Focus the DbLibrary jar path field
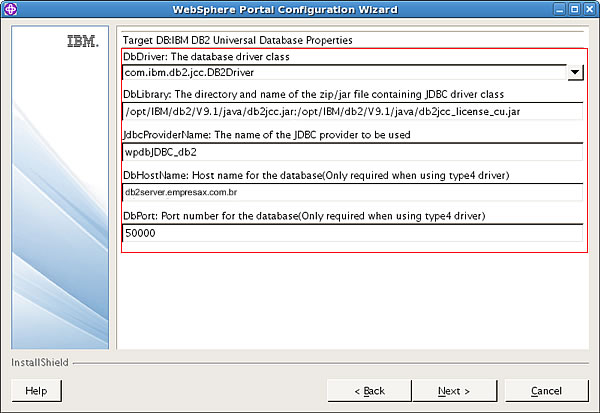This screenshot has height=413, width=600. coord(353,111)
